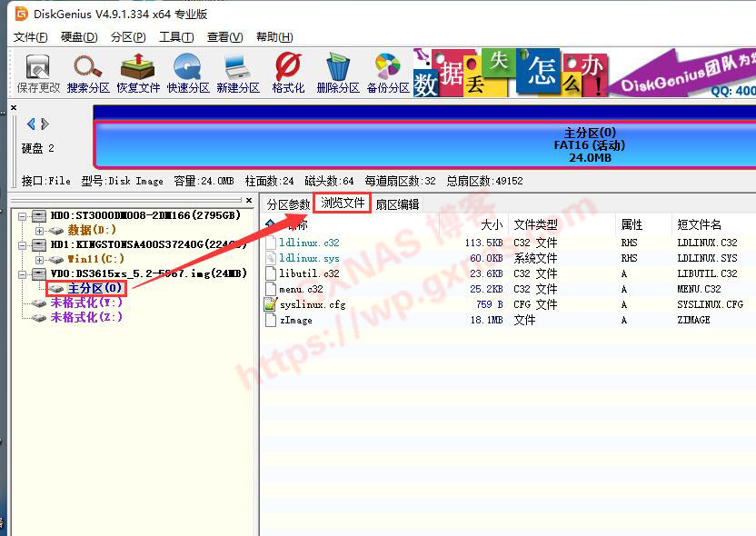The width and height of the screenshot is (756, 536).
Task: Switch to the 扇区编辑 tab
Action: tap(397, 204)
